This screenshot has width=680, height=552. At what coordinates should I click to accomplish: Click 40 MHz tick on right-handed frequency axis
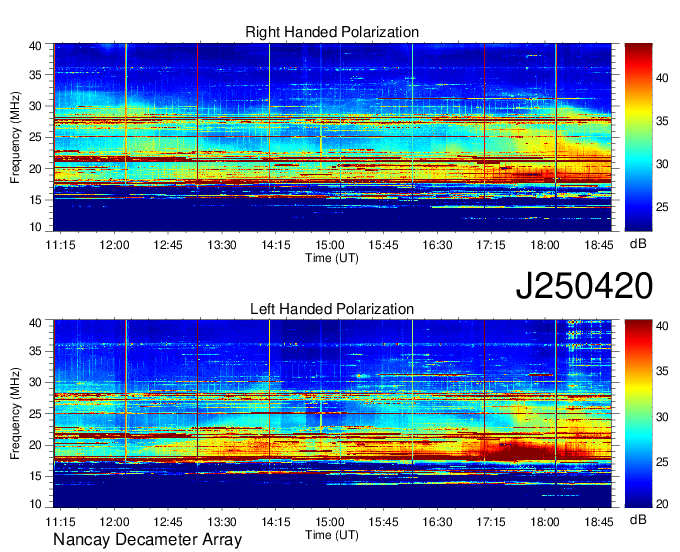[35, 46]
